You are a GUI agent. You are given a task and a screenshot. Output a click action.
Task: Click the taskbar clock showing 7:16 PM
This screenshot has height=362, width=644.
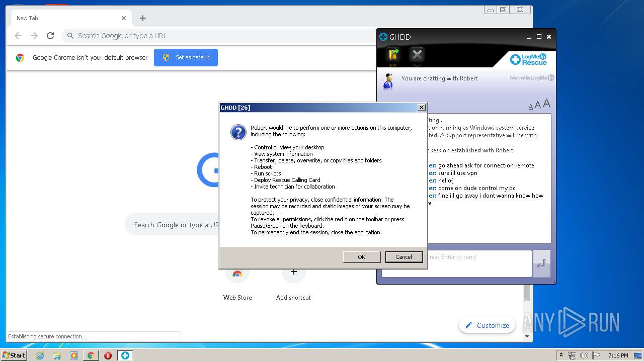[x=618, y=355]
